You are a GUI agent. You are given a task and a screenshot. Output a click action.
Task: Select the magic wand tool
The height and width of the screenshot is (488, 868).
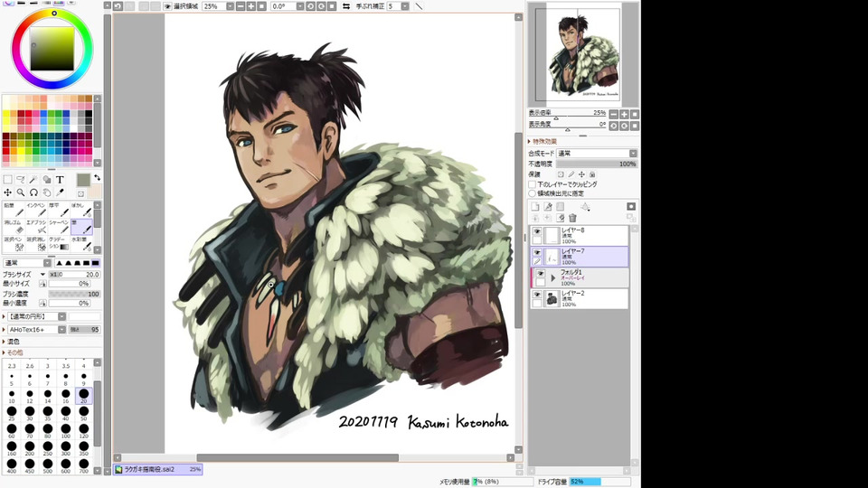pos(33,180)
